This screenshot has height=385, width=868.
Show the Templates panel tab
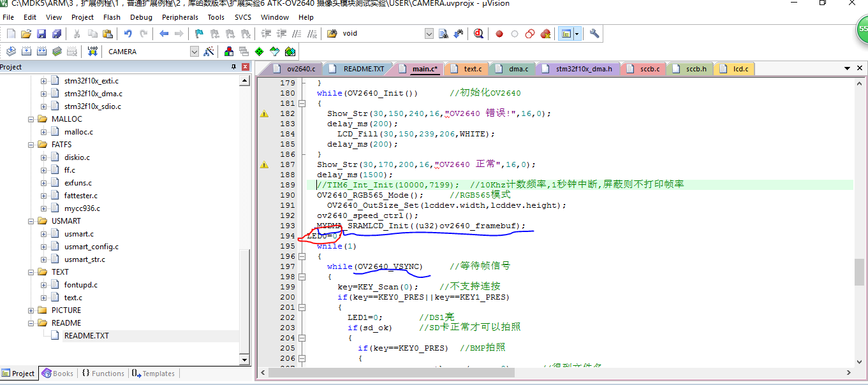tap(153, 374)
